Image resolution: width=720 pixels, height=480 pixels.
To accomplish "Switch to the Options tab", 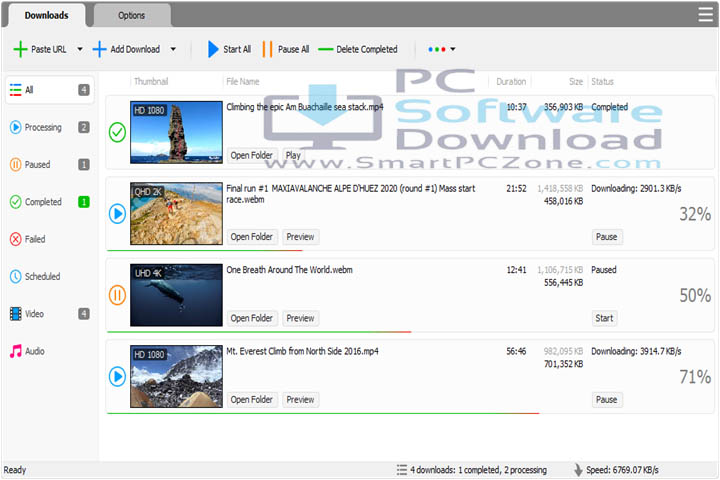I will click(132, 15).
